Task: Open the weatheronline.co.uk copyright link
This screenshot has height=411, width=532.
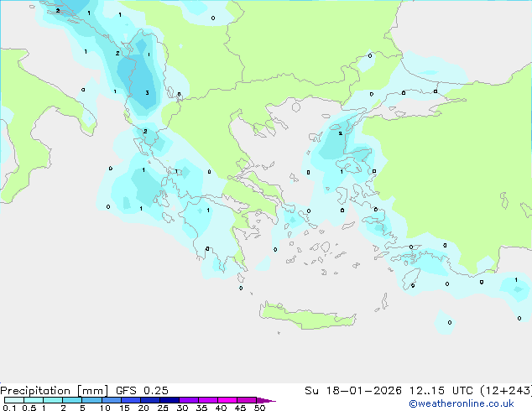Action: point(462,403)
